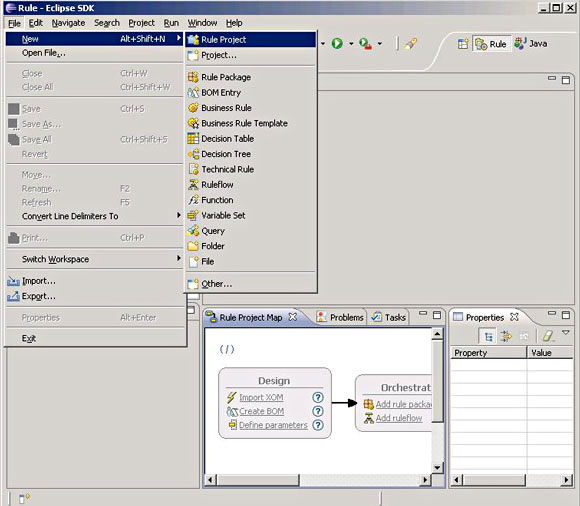Viewport: 580px width, 506px height.
Task: Choose File in the New submenu
Action: pos(251,262)
